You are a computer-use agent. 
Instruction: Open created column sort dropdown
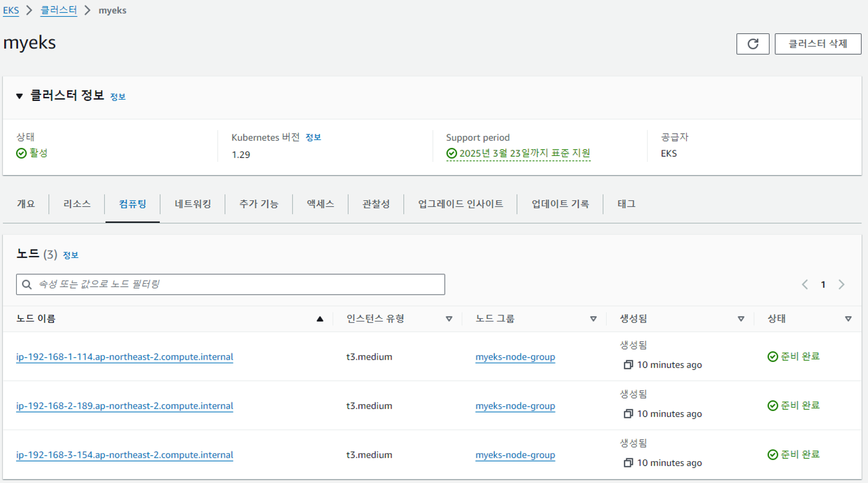[740, 319]
